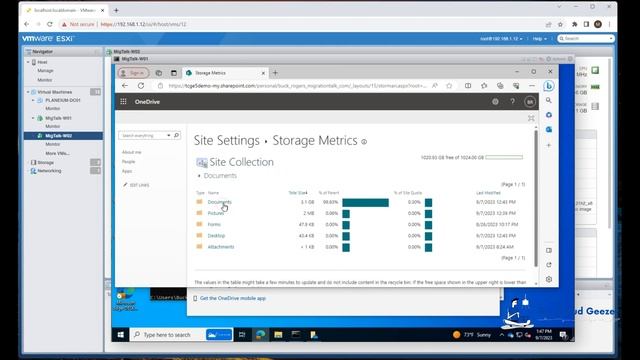
Task: Open Chrome extensions puzzle icon
Action: [x=574, y=24]
